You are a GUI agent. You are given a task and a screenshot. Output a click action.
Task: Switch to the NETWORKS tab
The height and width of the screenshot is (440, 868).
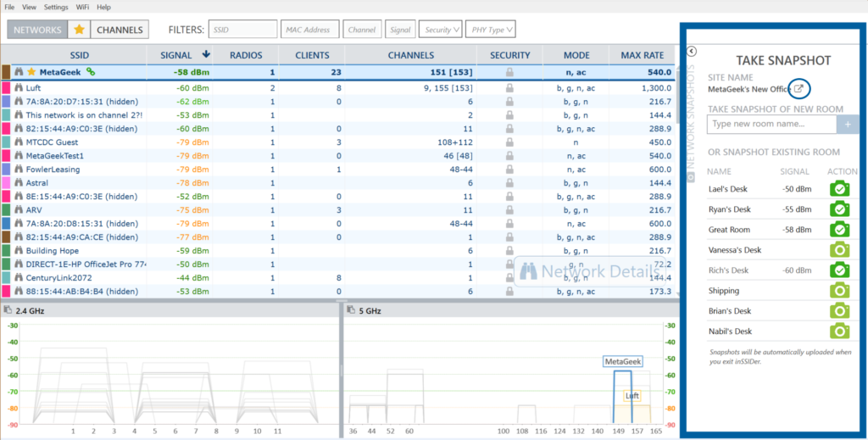click(37, 30)
